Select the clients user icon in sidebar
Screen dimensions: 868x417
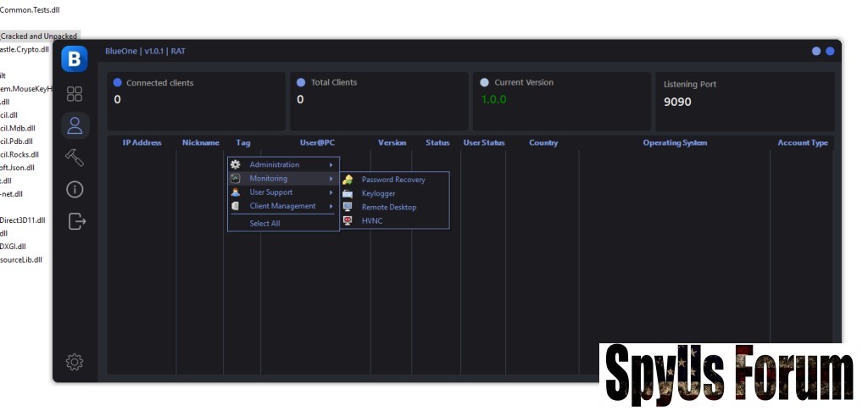click(75, 126)
